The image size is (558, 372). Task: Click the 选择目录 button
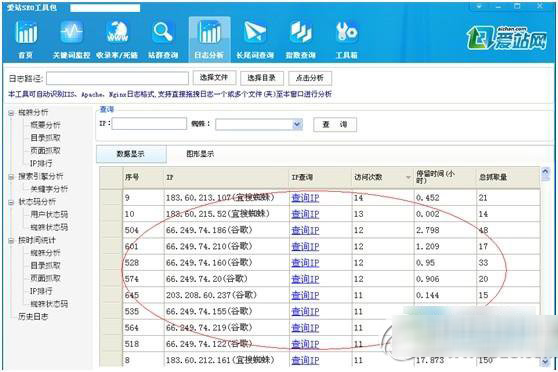coord(262,78)
